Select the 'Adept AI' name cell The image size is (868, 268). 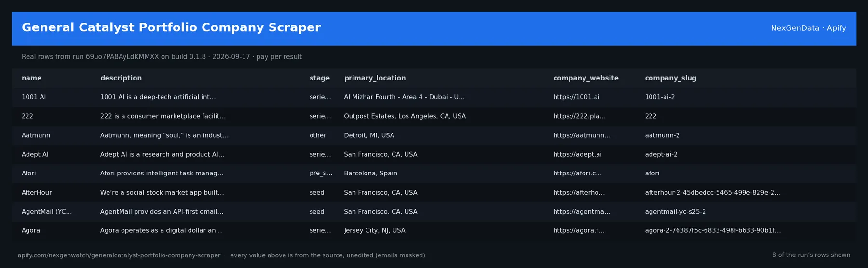tap(35, 154)
